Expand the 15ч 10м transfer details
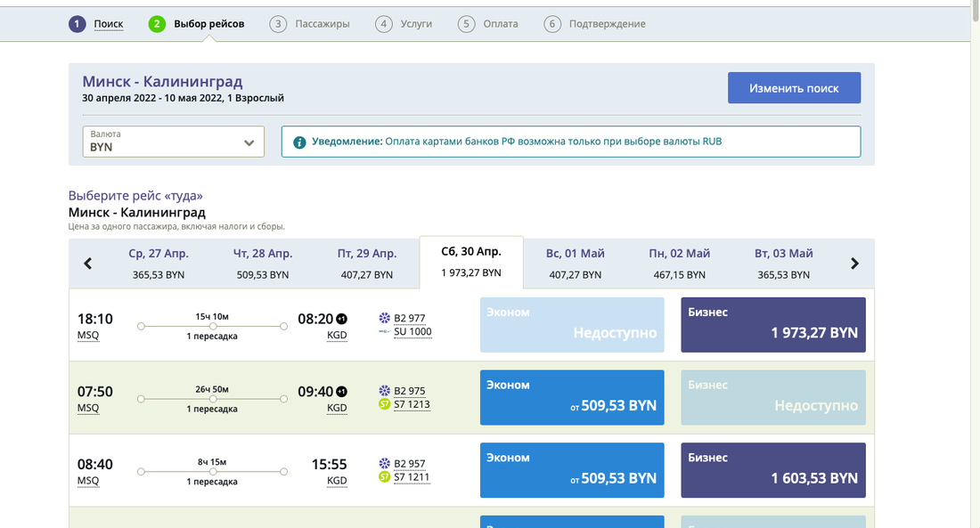 click(x=212, y=326)
